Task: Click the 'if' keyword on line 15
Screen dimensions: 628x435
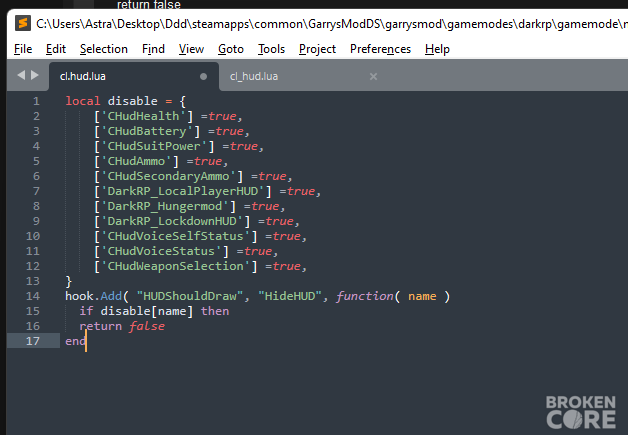Action: click(x=86, y=311)
